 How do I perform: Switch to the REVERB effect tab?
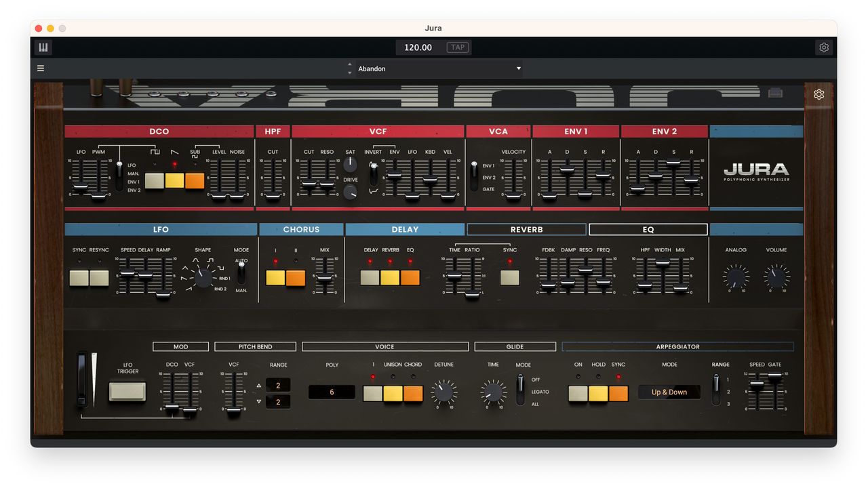pos(526,229)
